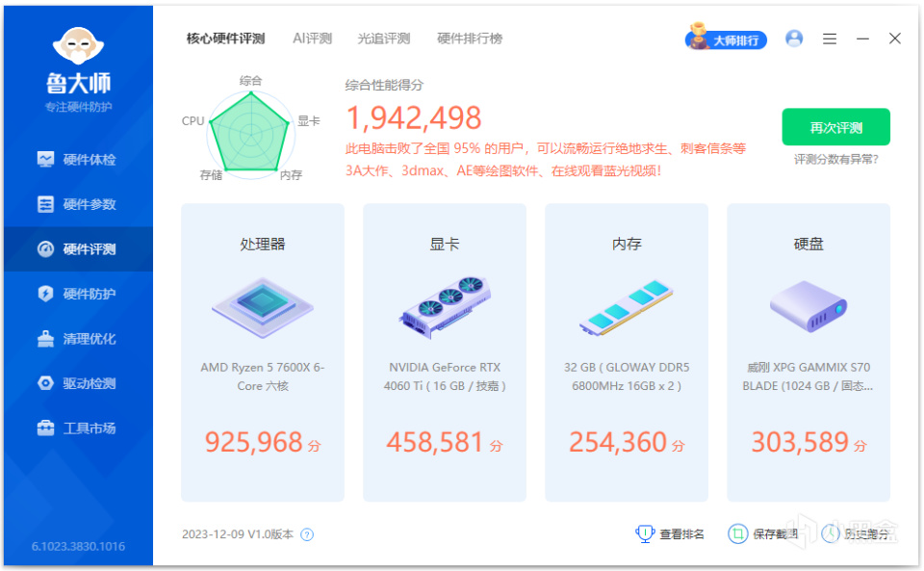Click the graphics score 458,581
Image resolution: width=924 pixels, height=571 pixels.
(x=435, y=442)
